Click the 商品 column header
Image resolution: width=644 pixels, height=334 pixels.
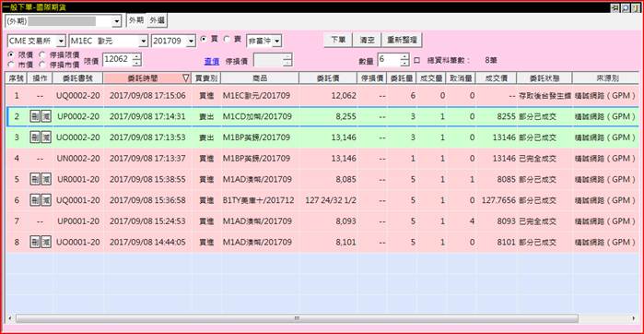260,78
